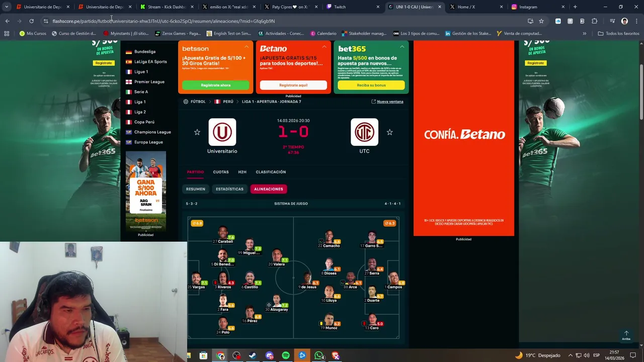Favorite UTC with the star icon
The width and height of the screenshot is (644, 362).
coord(389,132)
